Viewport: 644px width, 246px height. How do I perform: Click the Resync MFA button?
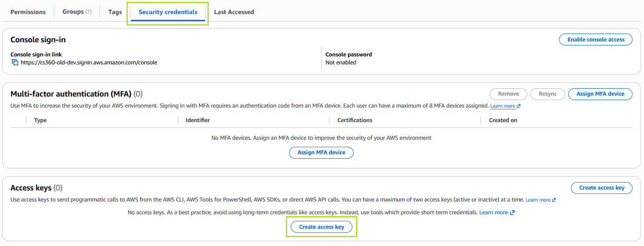pyautogui.click(x=548, y=94)
